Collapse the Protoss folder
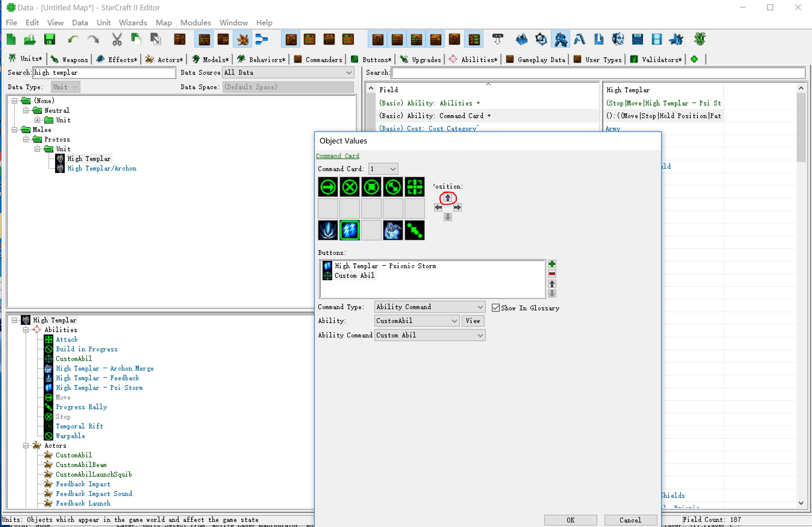This screenshot has height=527, width=812. pyautogui.click(x=26, y=139)
